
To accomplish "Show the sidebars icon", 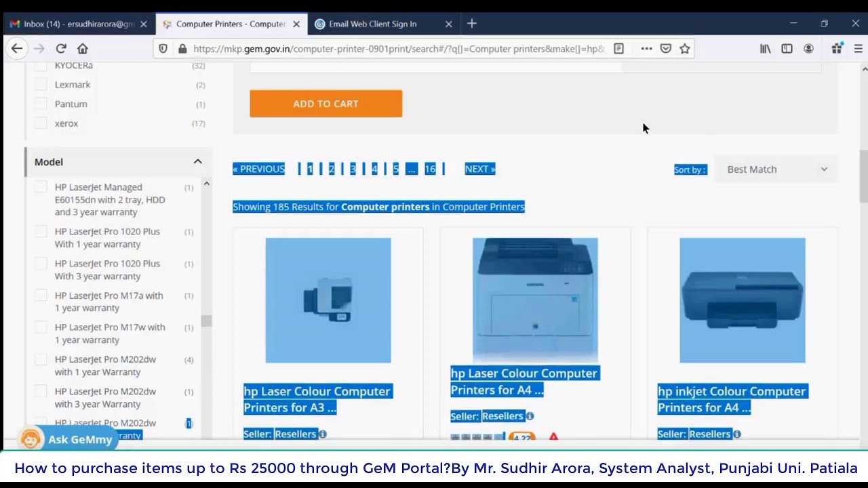I will [787, 49].
